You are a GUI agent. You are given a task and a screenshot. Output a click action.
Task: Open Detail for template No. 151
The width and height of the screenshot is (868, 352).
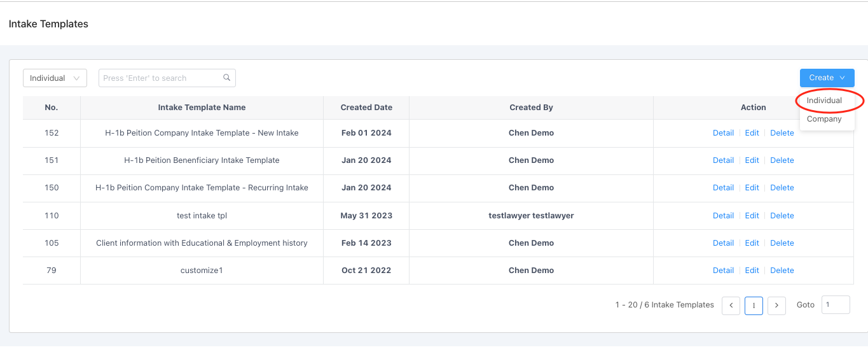pyautogui.click(x=723, y=160)
